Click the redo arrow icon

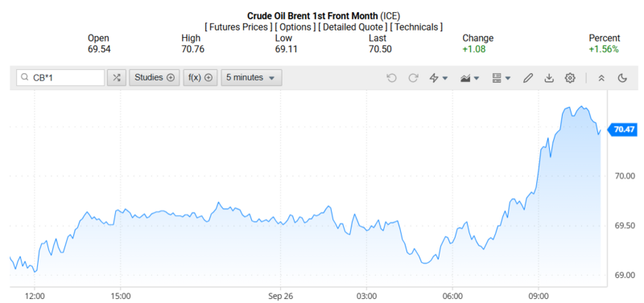point(413,77)
